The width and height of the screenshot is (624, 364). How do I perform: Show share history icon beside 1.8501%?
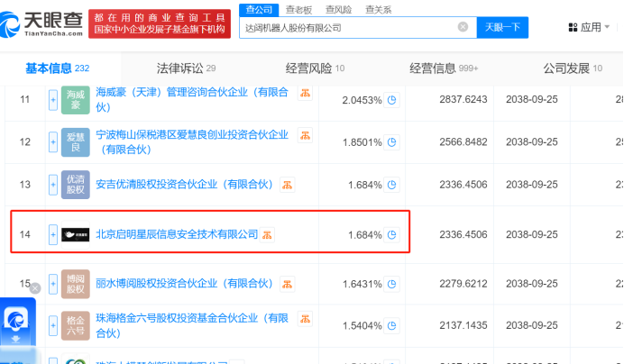pyautogui.click(x=391, y=142)
